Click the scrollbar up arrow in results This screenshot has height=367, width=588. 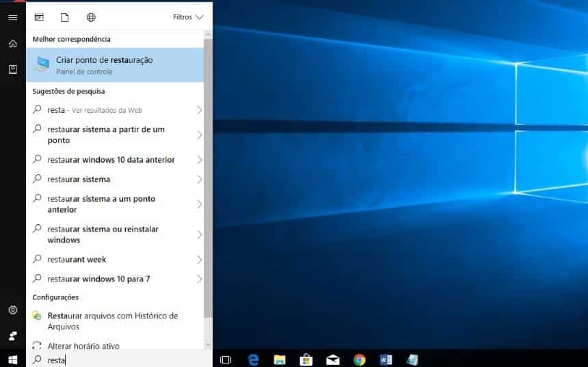[208, 35]
